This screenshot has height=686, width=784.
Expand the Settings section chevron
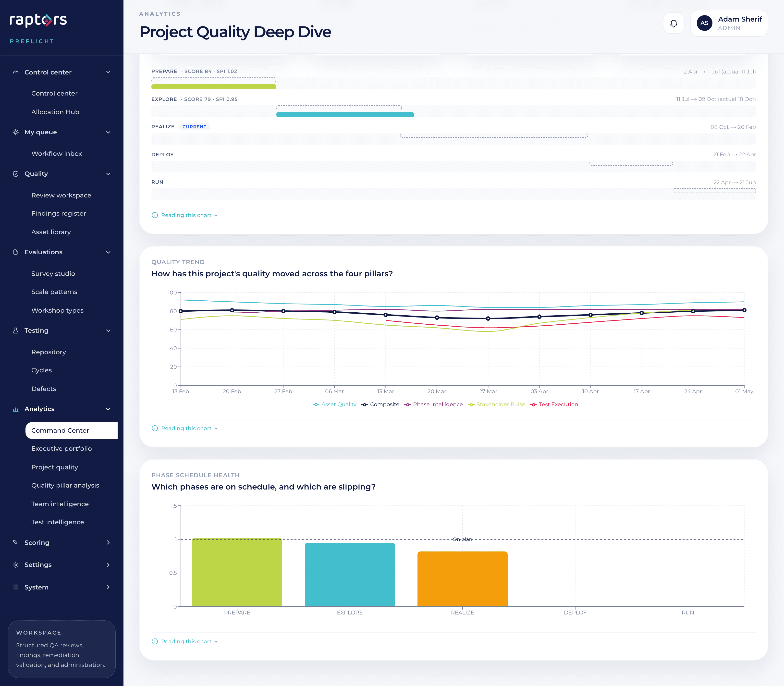pos(108,565)
